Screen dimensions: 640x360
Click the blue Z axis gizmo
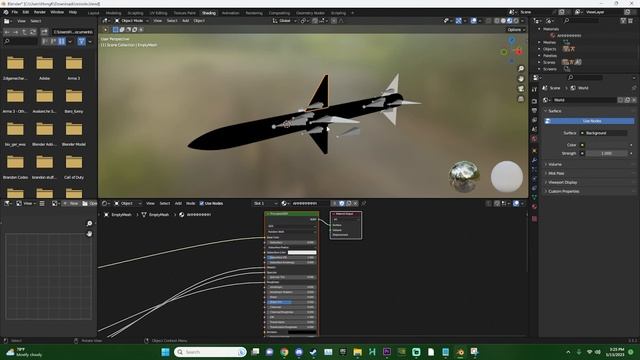click(x=512, y=40)
